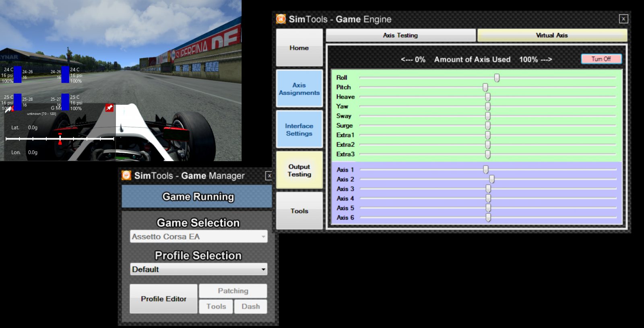
Task: Click the Lon. 0.0g readout
Action: [24, 152]
